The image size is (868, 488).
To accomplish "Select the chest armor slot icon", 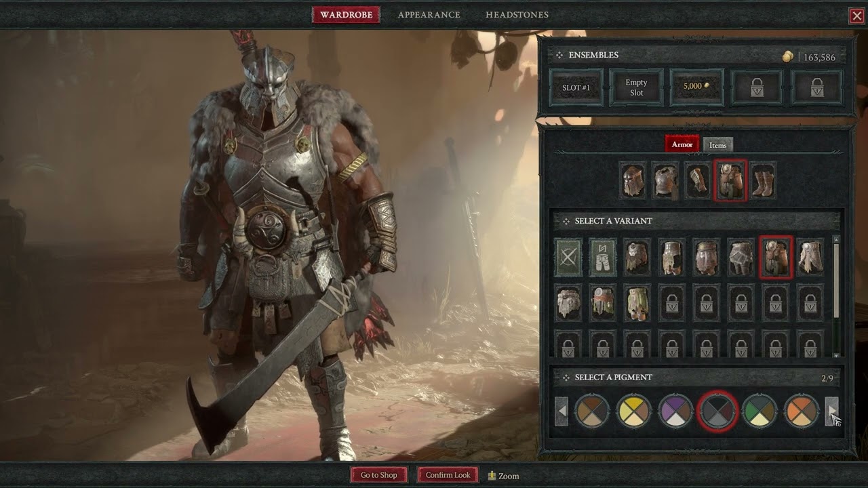I will tap(665, 181).
